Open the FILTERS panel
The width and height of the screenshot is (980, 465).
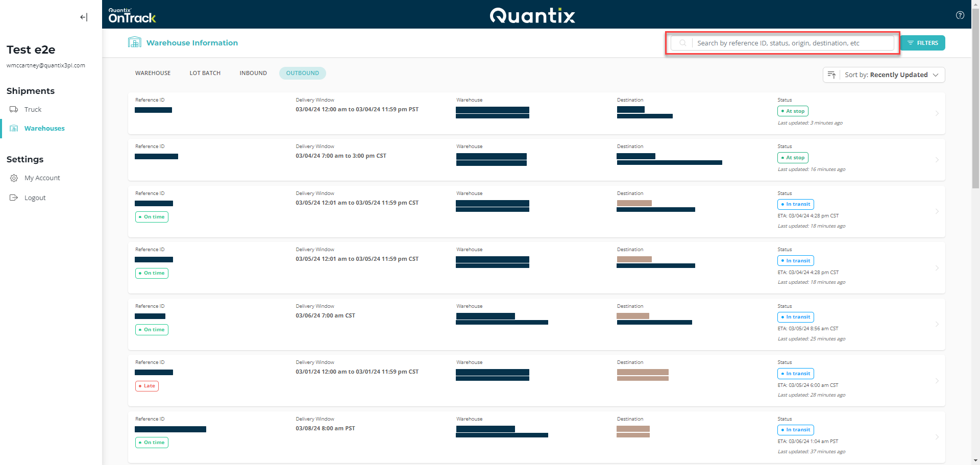[922, 43]
